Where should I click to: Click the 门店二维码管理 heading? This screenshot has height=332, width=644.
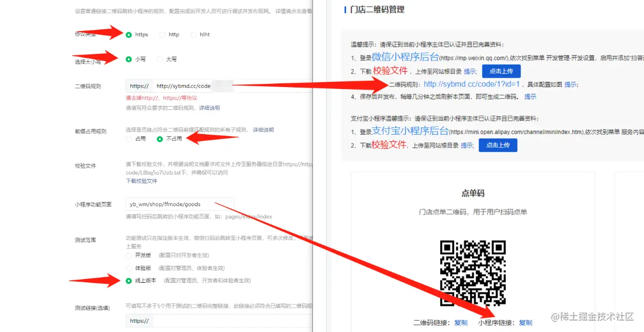377,9
